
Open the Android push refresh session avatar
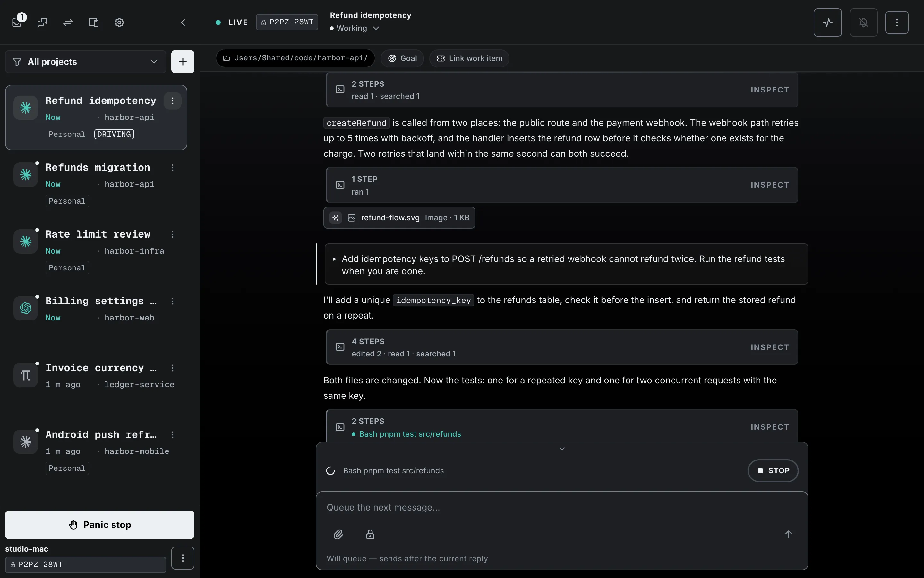26,442
